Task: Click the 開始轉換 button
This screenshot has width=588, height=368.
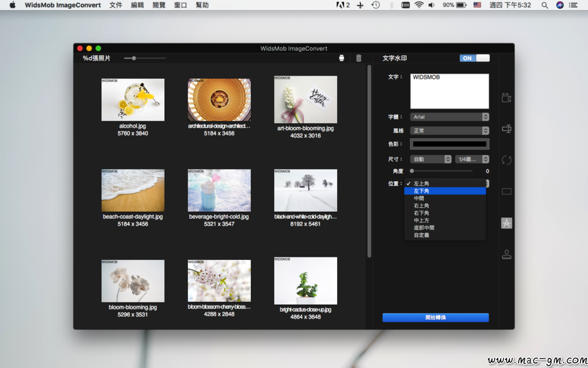Action: pyautogui.click(x=435, y=317)
